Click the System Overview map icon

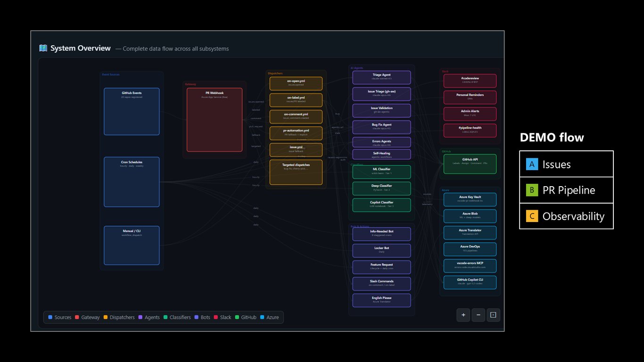coord(43,48)
